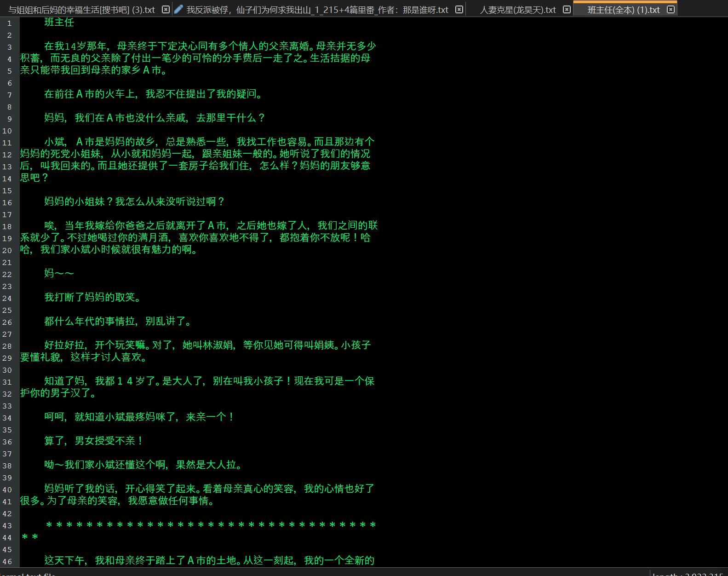
Task: Close the 人妻克星(龙昊天).txt tab
Action: click(567, 10)
